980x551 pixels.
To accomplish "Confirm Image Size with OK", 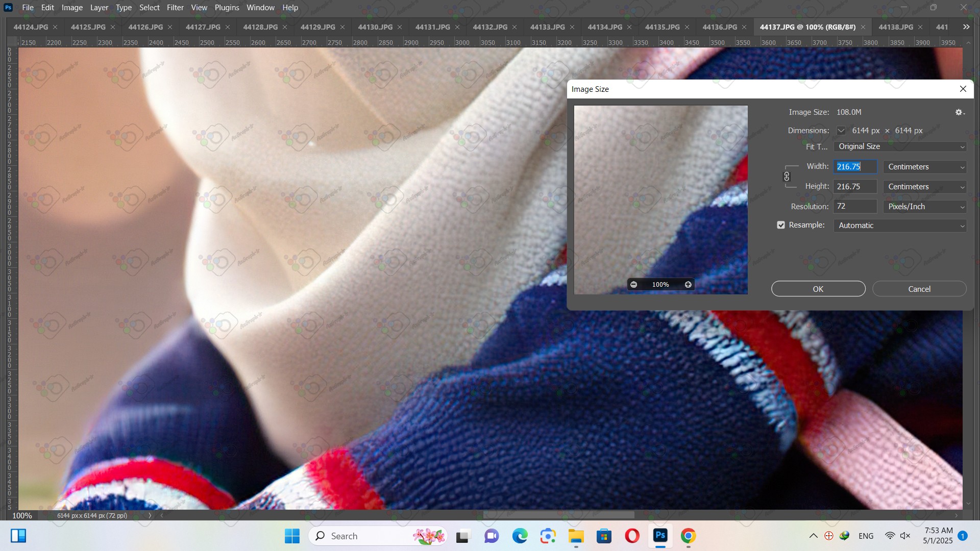I will pyautogui.click(x=818, y=289).
